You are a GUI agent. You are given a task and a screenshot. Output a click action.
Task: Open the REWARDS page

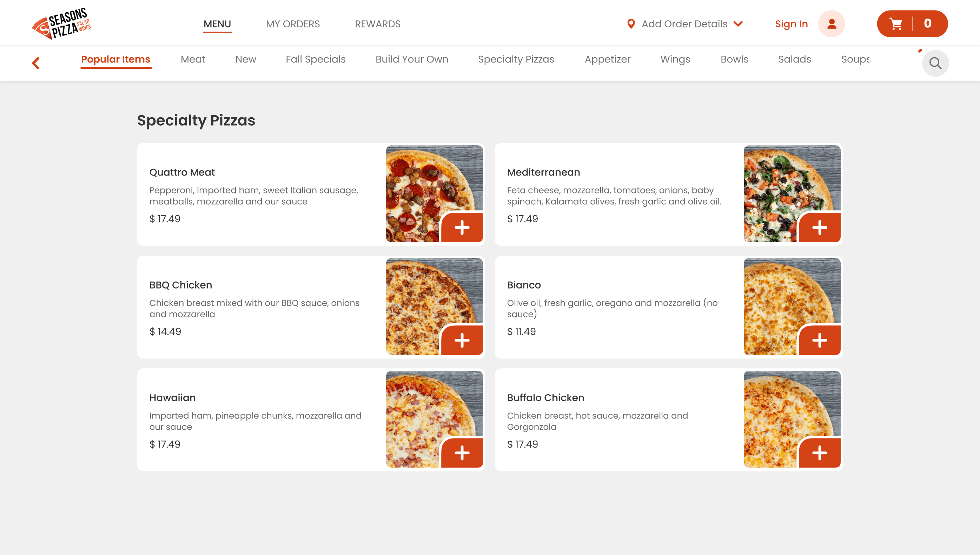378,24
